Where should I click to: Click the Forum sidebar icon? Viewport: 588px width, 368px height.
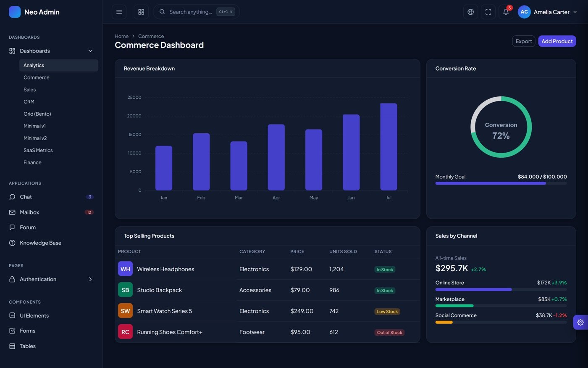(12, 228)
